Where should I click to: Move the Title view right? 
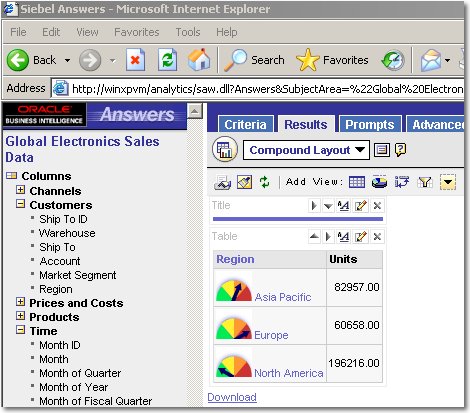coord(314,206)
